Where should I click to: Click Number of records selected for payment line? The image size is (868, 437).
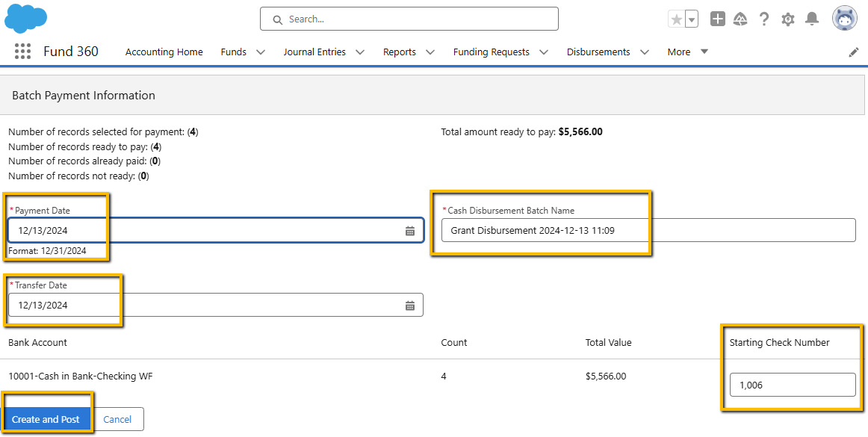pos(103,132)
